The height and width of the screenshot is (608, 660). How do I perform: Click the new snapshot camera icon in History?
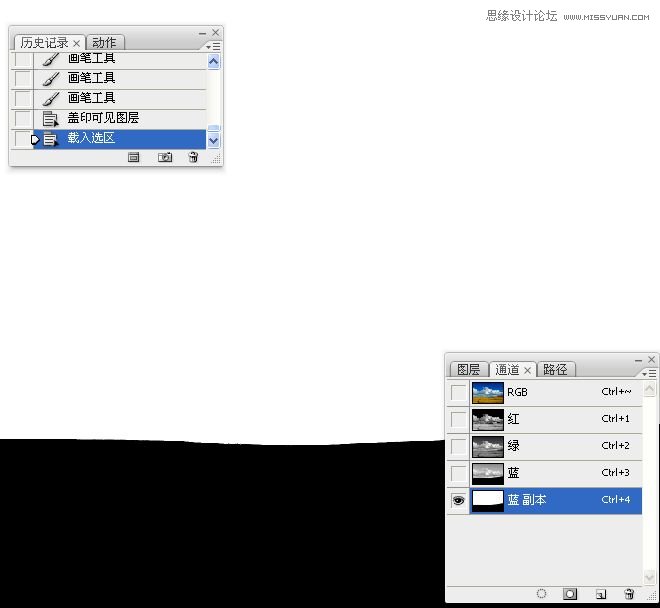(165, 158)
